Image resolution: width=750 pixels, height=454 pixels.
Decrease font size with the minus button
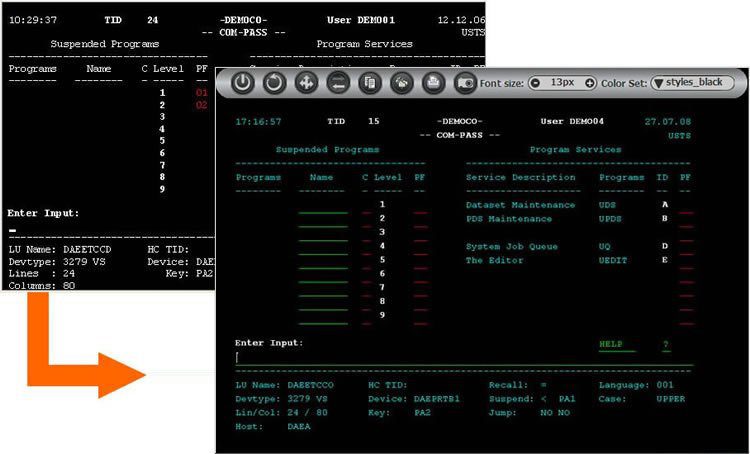535,83
